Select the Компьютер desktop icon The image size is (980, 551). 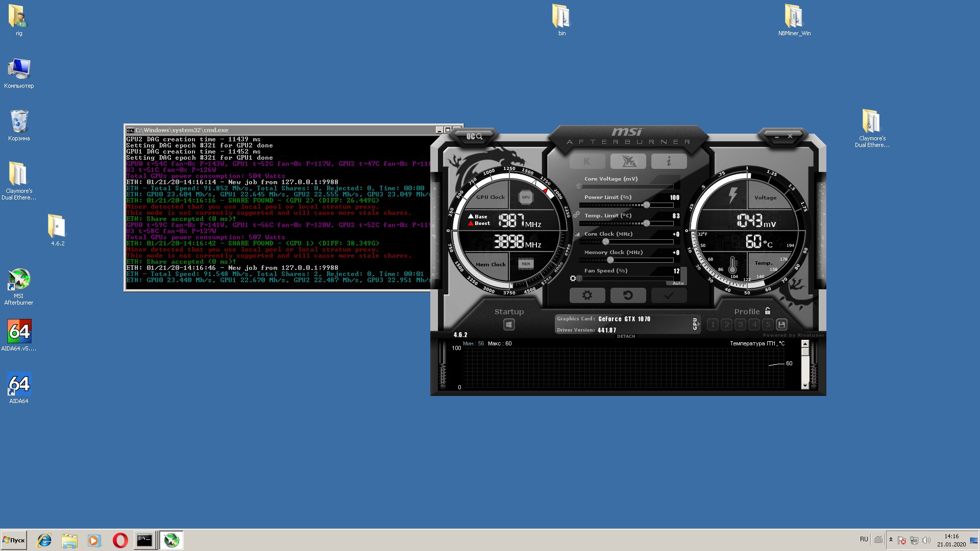coord(19,73)
